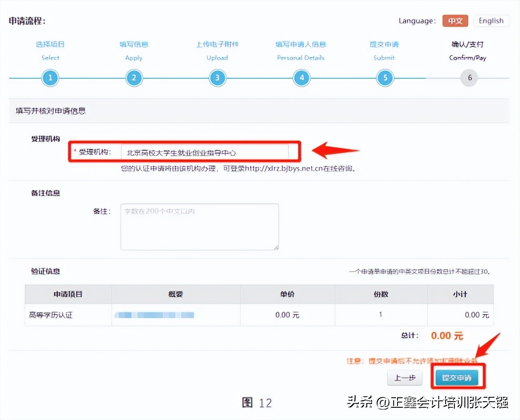Select step circle 3 for 上传电子附件 Upload
Viewport: 520px width, 420px height.
point(218,77)
